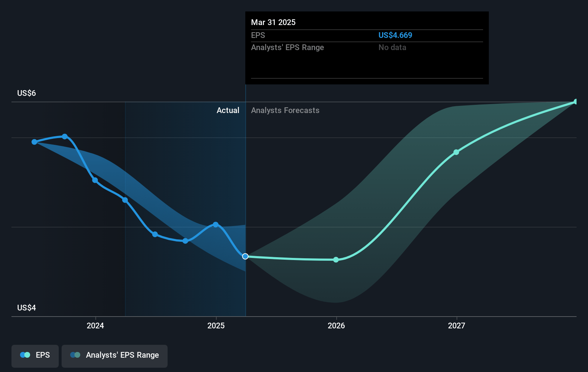Toggle the Analysts' EPS Range legend
This screenshot has width=588, height=372.
115,356
